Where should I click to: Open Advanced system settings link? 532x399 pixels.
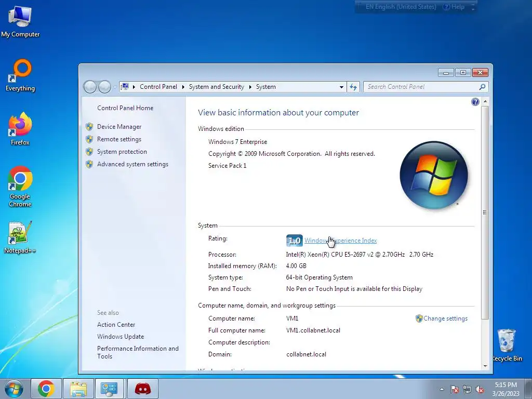(132, 164)
